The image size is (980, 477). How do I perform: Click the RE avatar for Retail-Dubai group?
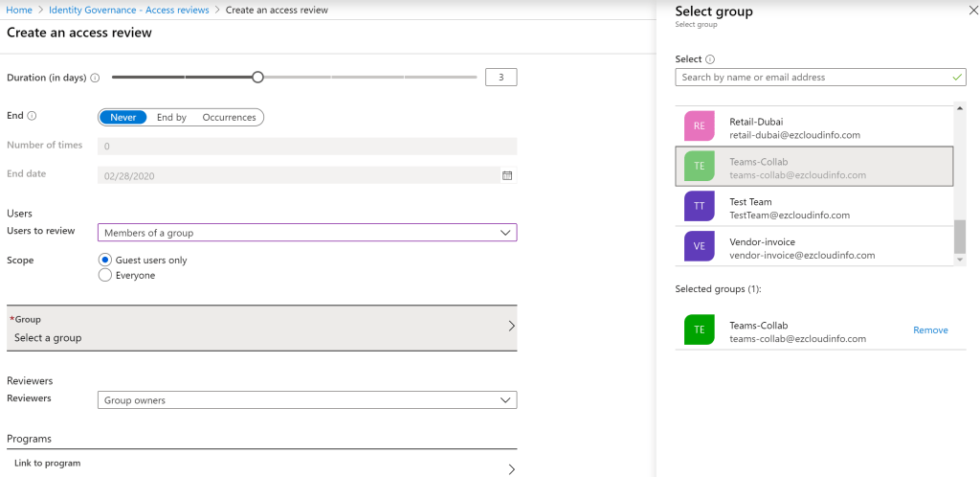pyautogui.click(x=700, y=126)
